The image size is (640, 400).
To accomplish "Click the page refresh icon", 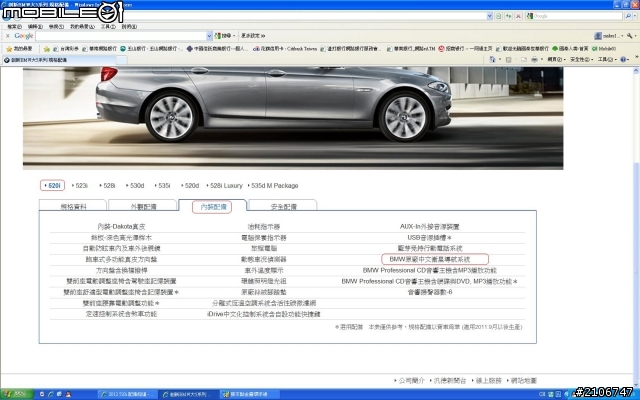I will pyautogui.click(x=508, y=16).
